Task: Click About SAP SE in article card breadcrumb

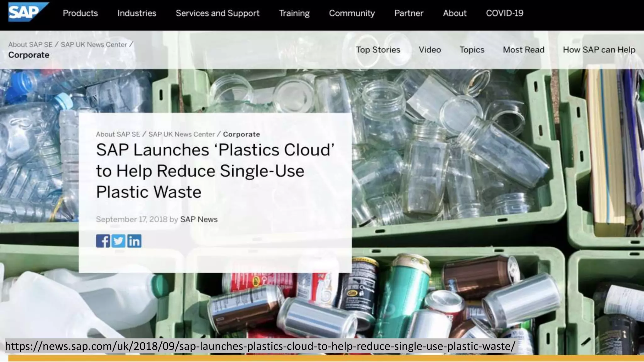Action: pyautogui.click(x=118, y=134)
